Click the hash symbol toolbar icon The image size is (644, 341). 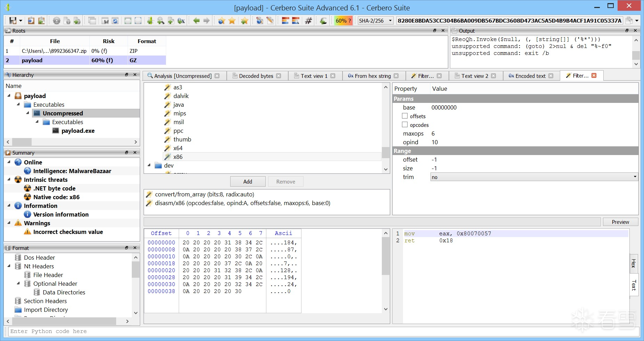tap(308, 21)
